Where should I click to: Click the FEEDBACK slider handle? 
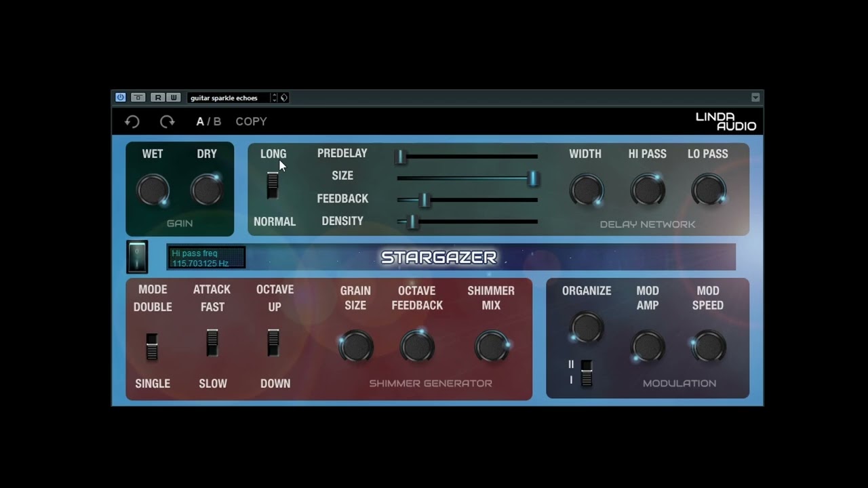(x=425, y=200)
